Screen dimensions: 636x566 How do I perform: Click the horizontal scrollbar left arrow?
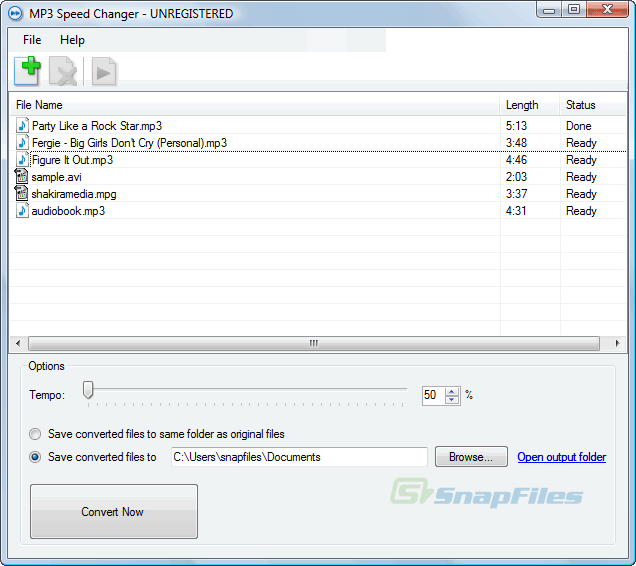[x=18, y=343]
